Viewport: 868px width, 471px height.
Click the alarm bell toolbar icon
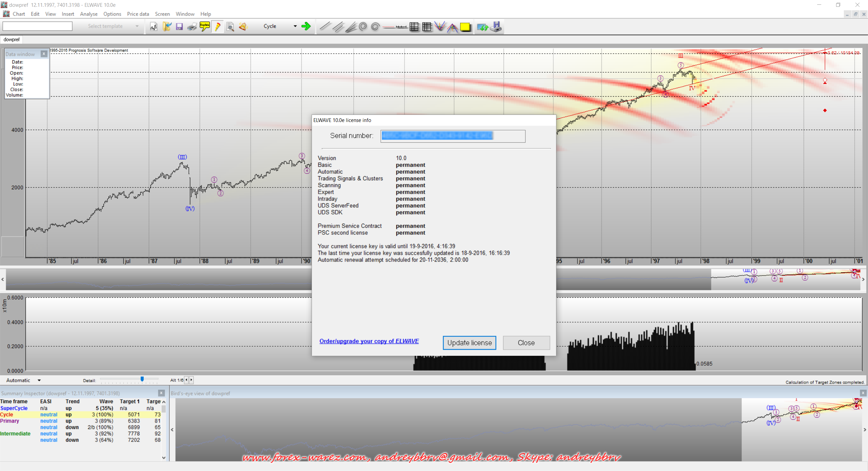click(243, 26)
